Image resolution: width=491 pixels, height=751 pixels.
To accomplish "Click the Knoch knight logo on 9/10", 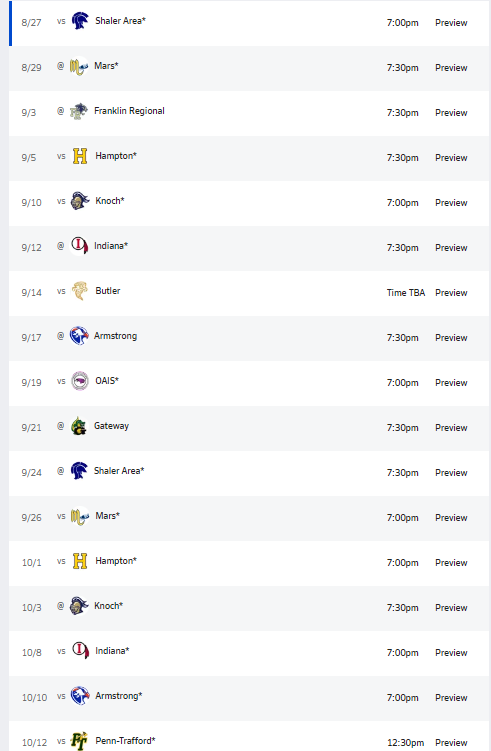I will tap(80, 201).
